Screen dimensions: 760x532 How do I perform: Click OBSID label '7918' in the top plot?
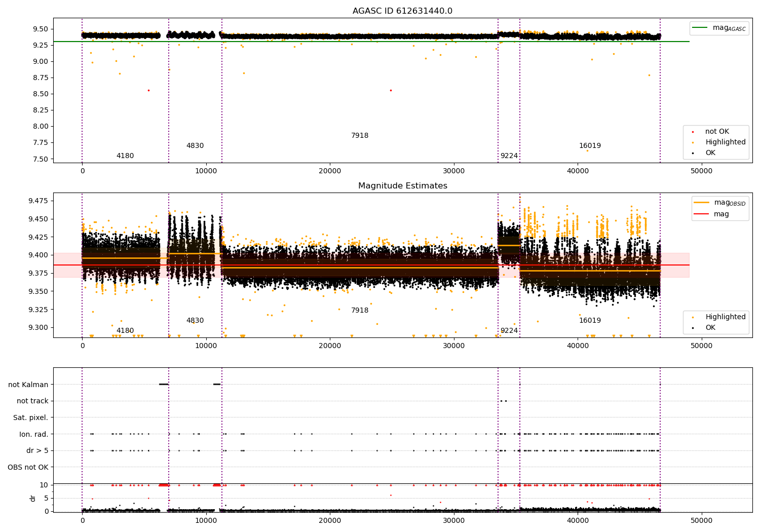[360, 136]
